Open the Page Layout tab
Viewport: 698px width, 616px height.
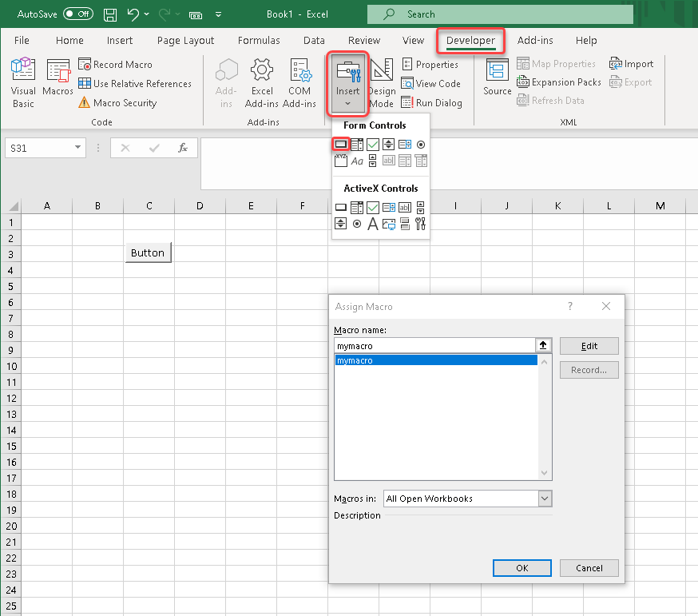185,41
